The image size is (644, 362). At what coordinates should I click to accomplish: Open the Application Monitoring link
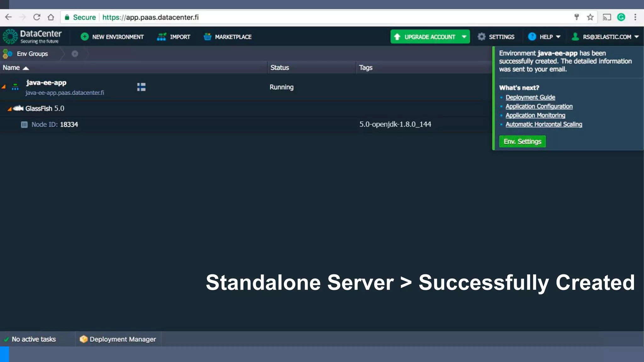tap(535, 115)
